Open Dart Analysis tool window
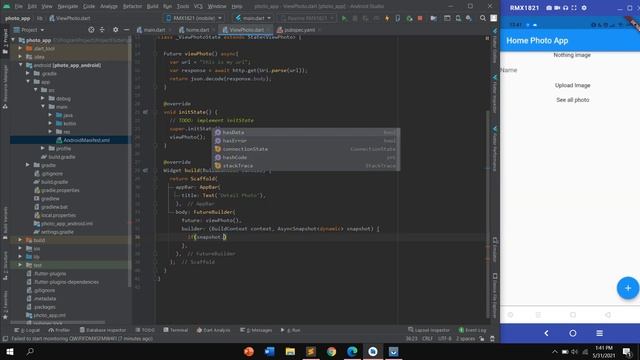The height and width of the screenshot is (360, 640). pos(213,330)
